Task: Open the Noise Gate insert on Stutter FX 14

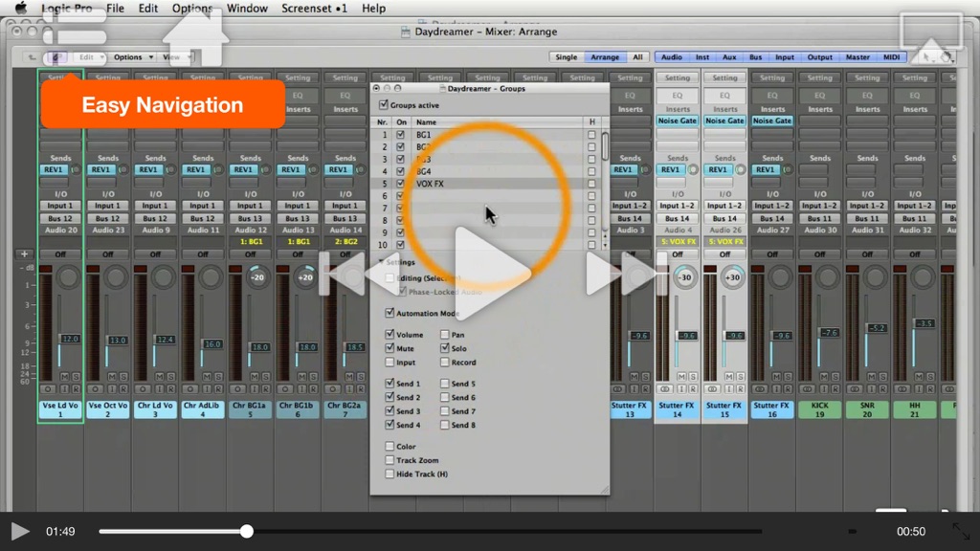Action: coord(677,121)
